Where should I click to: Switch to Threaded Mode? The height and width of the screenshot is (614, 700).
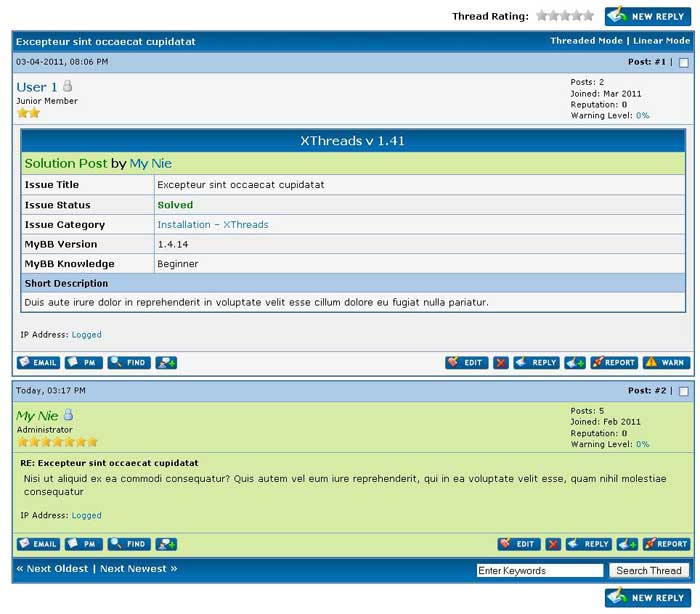click(x=586, y=41)
